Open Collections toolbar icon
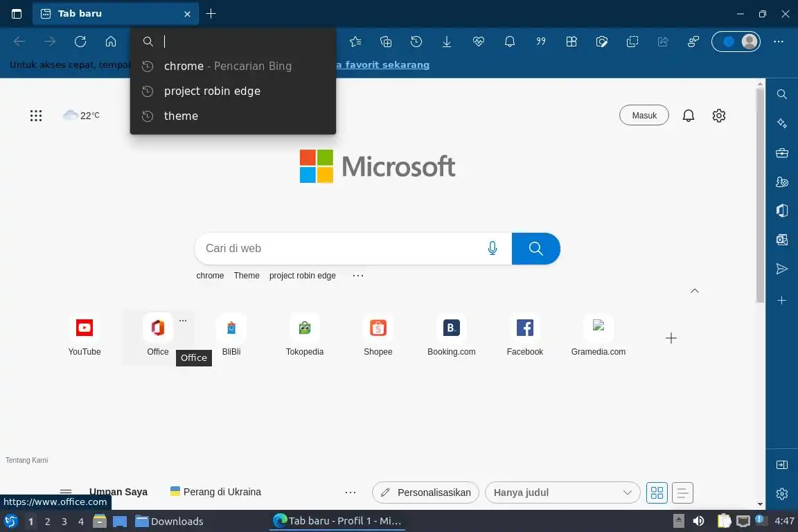The image size is (798, 532). pos(386,42)
